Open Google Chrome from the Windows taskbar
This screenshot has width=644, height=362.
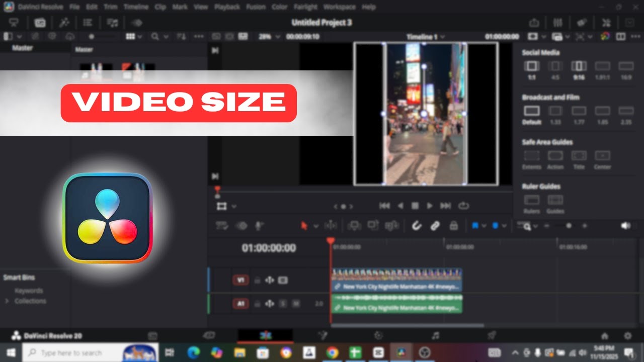pyautogui.click(x=332, y=352)
